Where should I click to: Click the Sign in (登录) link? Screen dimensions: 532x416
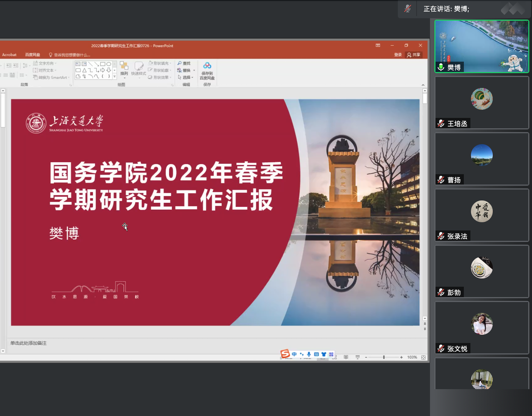click(x=398, y=55)
